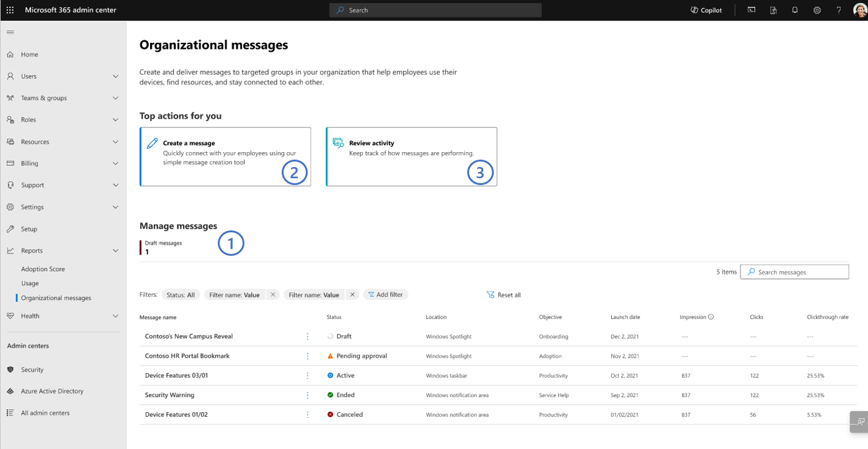Open the settings gear in top bar
868x449 pixels.
[817, 10]
